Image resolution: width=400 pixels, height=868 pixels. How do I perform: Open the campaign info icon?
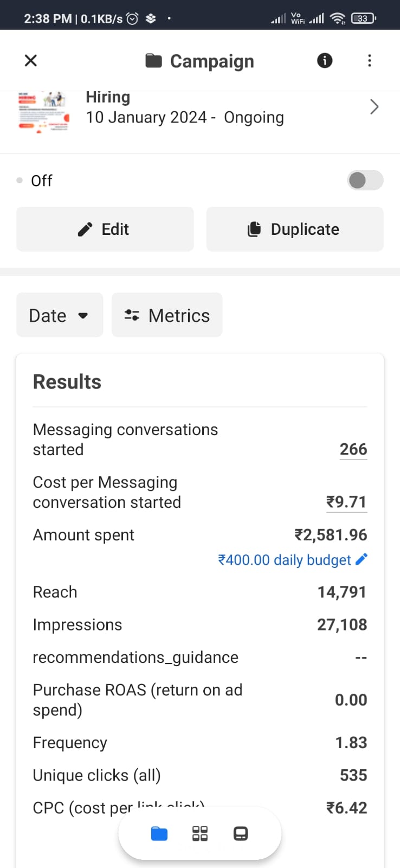pyautogui.click(x=325, y=60)
